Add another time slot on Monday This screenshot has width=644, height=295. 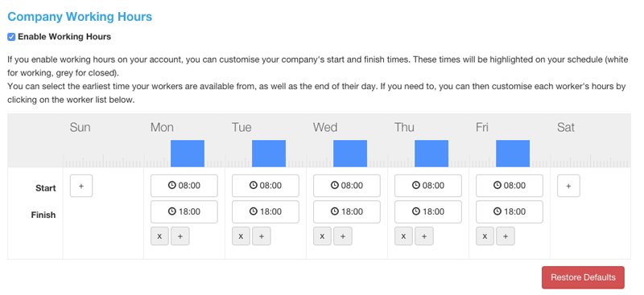[180, 236]
